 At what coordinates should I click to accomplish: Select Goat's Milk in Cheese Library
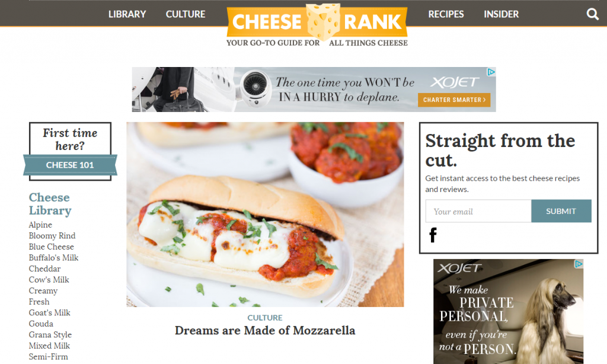(x=50, y=312)
